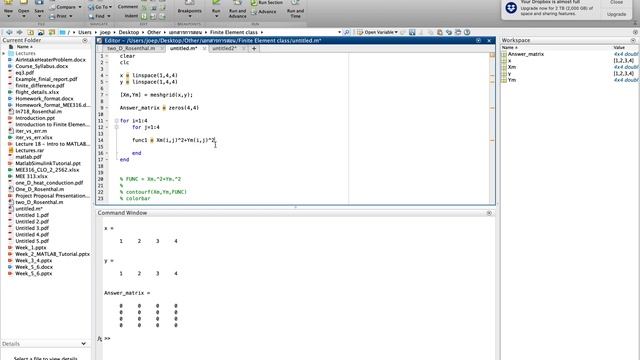Click the search magnifier in the address bar
This screenshot has height=360, width=640.
[x=347, y=32]
